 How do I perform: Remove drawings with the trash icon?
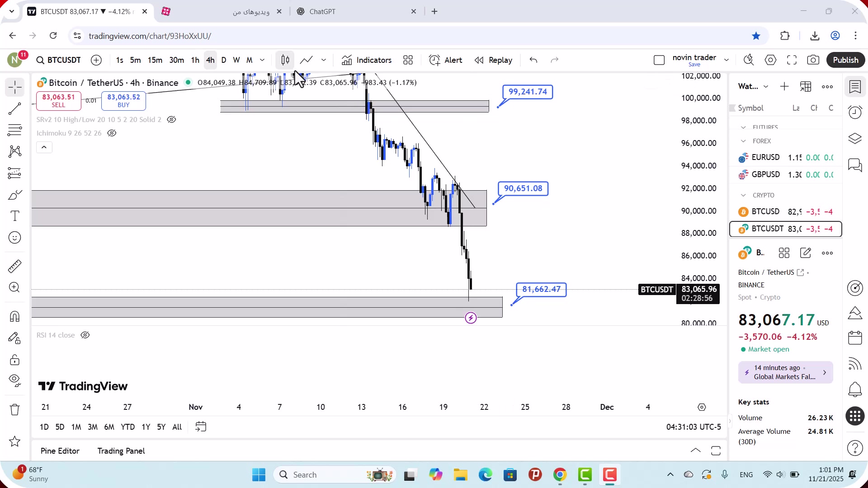tap(15, 410)
